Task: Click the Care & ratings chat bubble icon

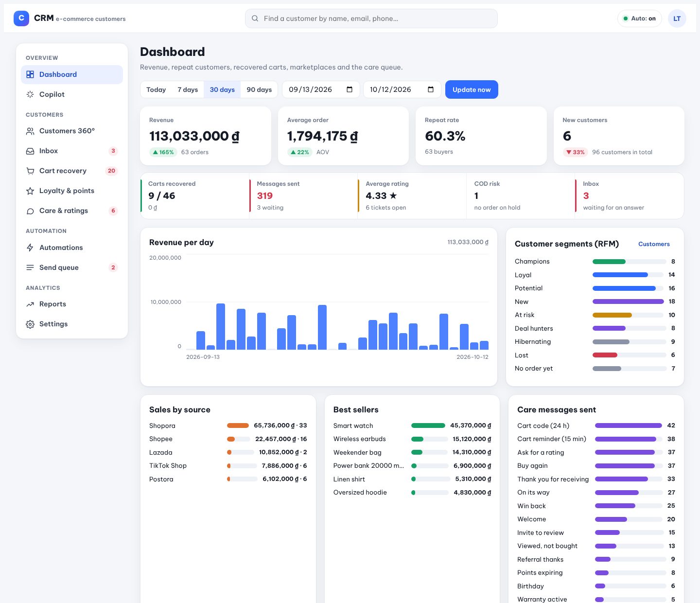Action: (x=30, y=211)
